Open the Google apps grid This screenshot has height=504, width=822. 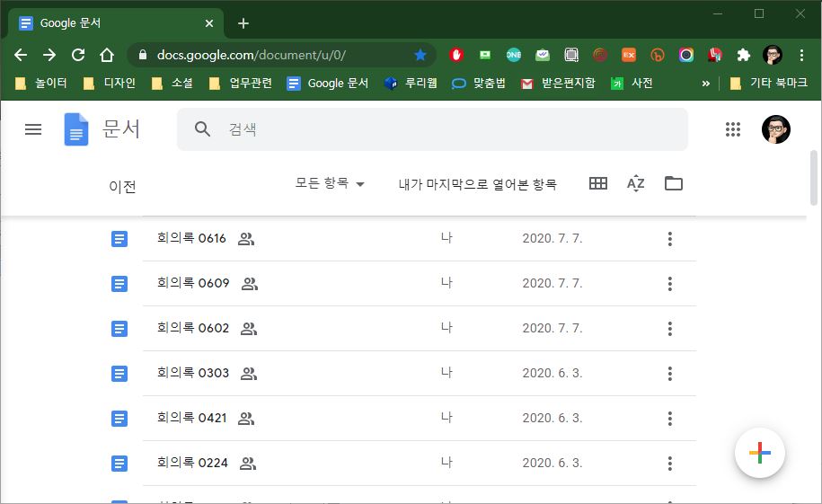tap(733, 129)
